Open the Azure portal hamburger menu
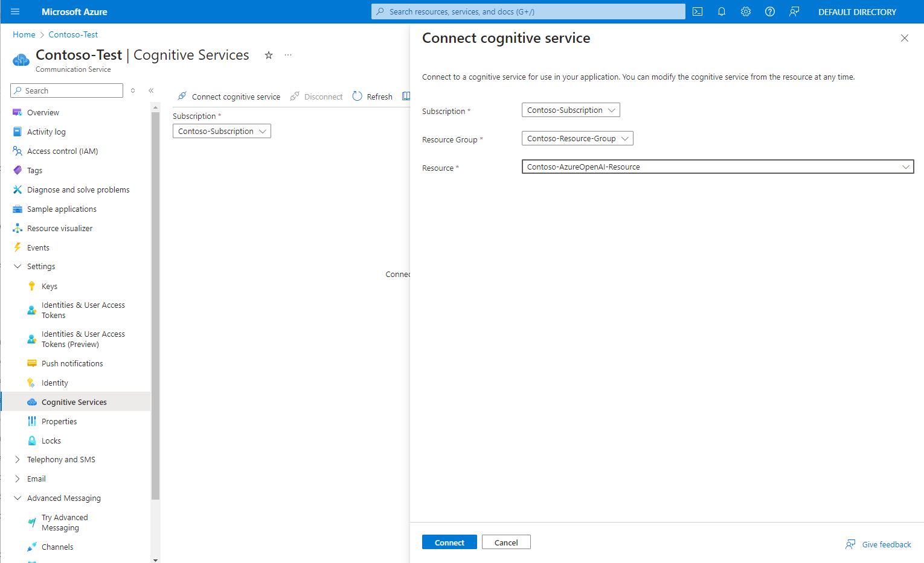The height and width of the screenshot is (563, 924). [15, 11]
